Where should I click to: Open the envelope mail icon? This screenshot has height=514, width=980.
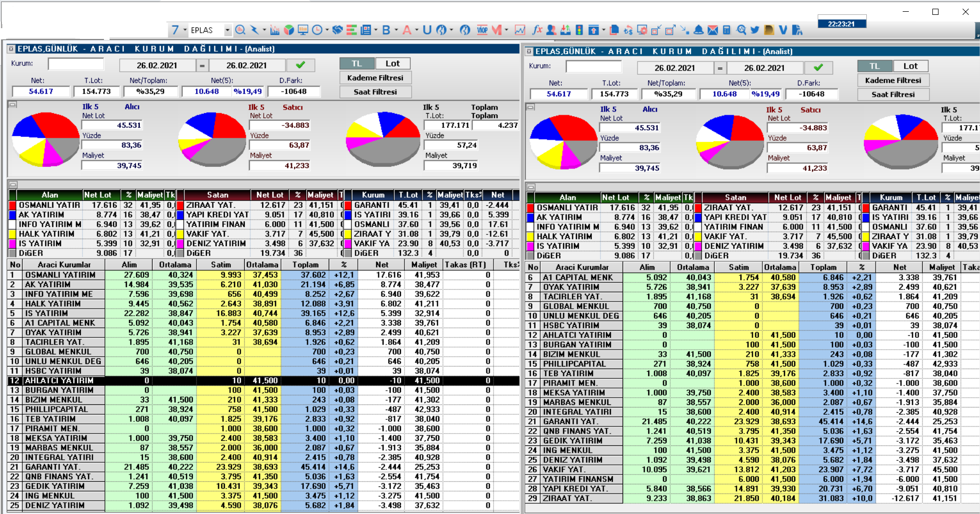713,30
